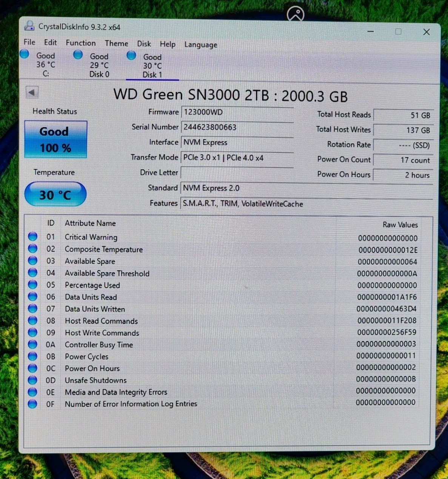Click the Total Host Writes value 137 GB
This screenshot has height=479, width=448.
pos(403,130)
